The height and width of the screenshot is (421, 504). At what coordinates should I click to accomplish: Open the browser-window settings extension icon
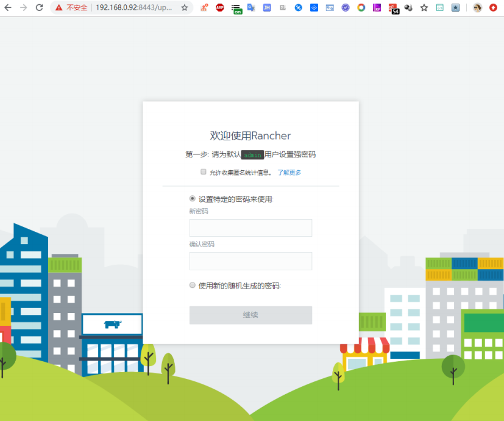click(x=330, y=7)
